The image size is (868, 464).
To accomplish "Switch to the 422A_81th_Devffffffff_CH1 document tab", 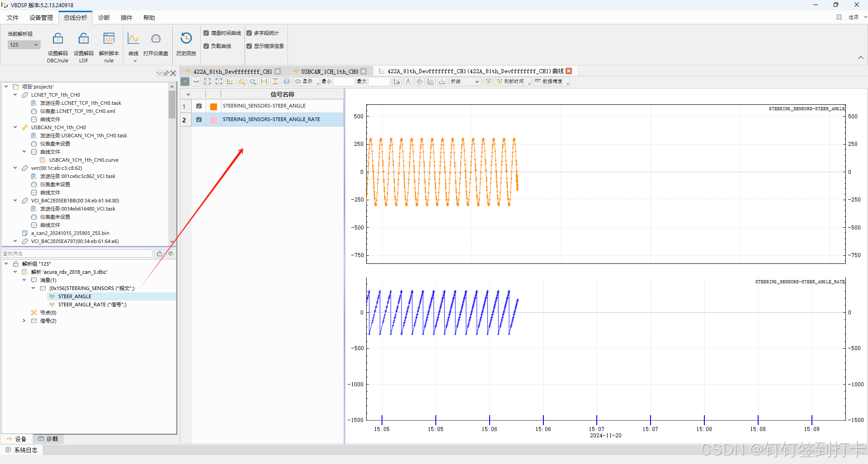I will point(232,71).
